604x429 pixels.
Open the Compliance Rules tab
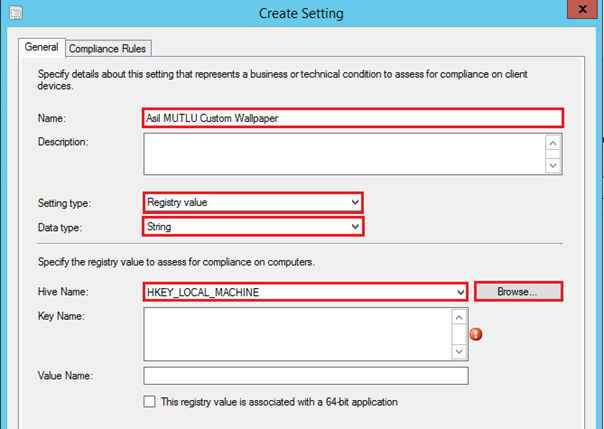tap(110, 48)
